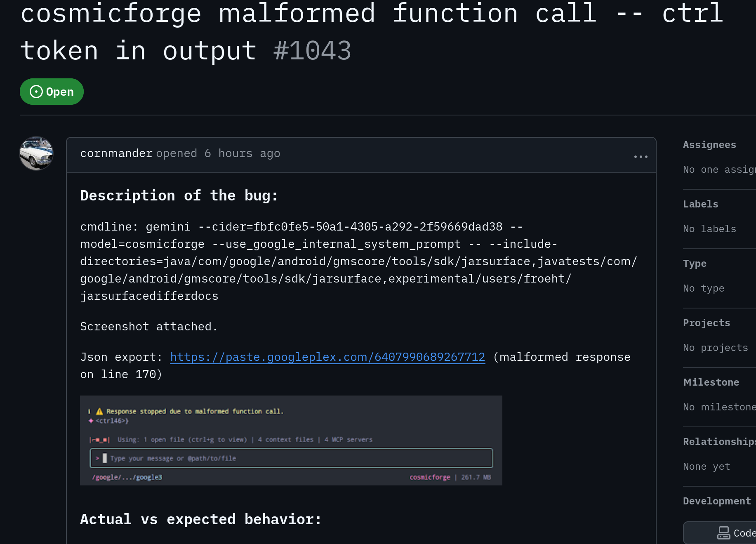Click the "Description of the bug:" heading
The image size is (756, 544).
179,195
